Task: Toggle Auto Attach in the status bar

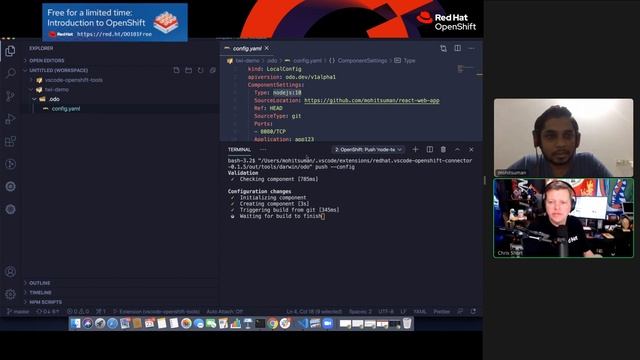Action: pyautogui.click(x=224, y=311)
